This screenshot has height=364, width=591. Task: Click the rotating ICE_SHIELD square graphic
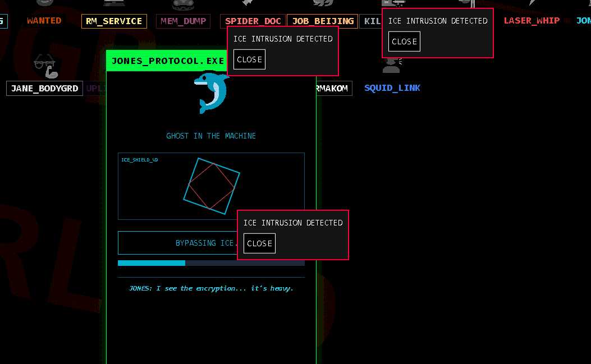(211, 186)
